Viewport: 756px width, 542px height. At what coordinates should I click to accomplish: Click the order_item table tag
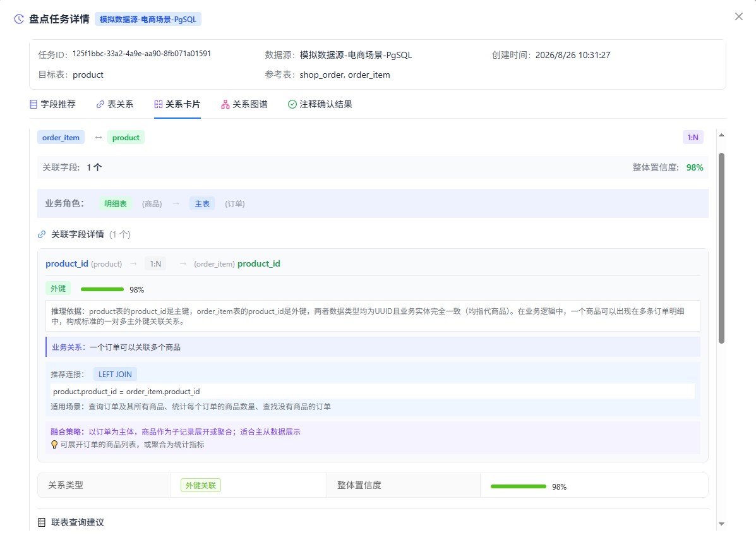point(61,138)
